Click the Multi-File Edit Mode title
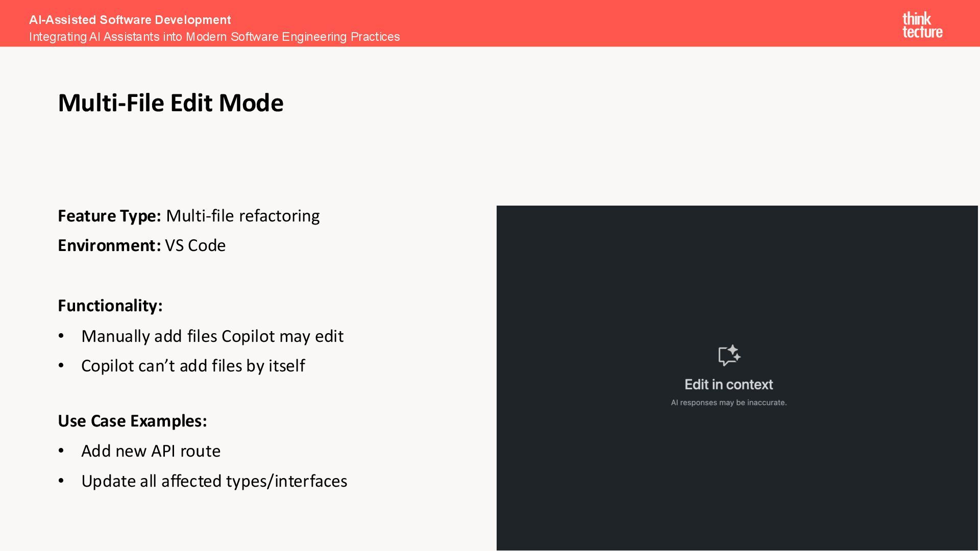 click(x=170, y=103)
